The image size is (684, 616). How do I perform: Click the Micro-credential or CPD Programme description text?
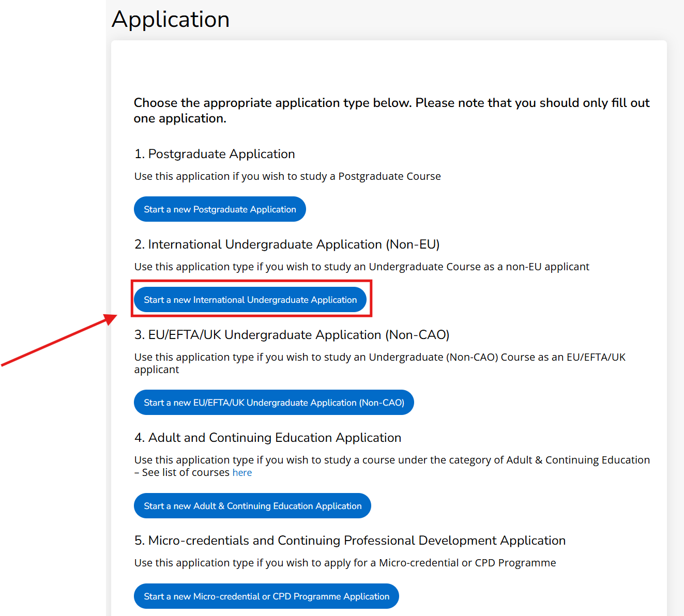coord(345,563)
